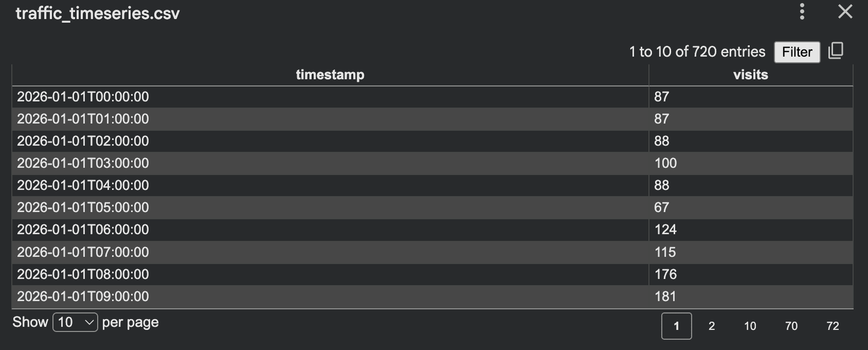
Task: Copy table contents using copy icon
Action: tap(837, 51)
